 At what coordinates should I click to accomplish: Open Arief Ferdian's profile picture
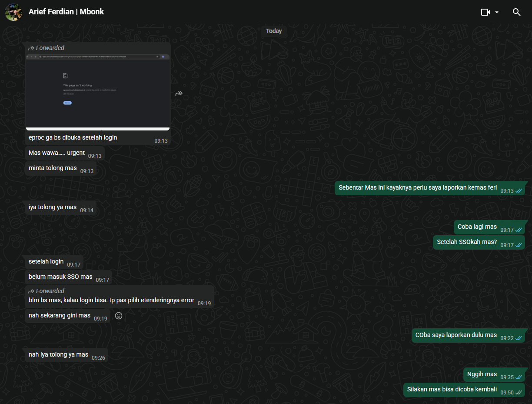13,12
